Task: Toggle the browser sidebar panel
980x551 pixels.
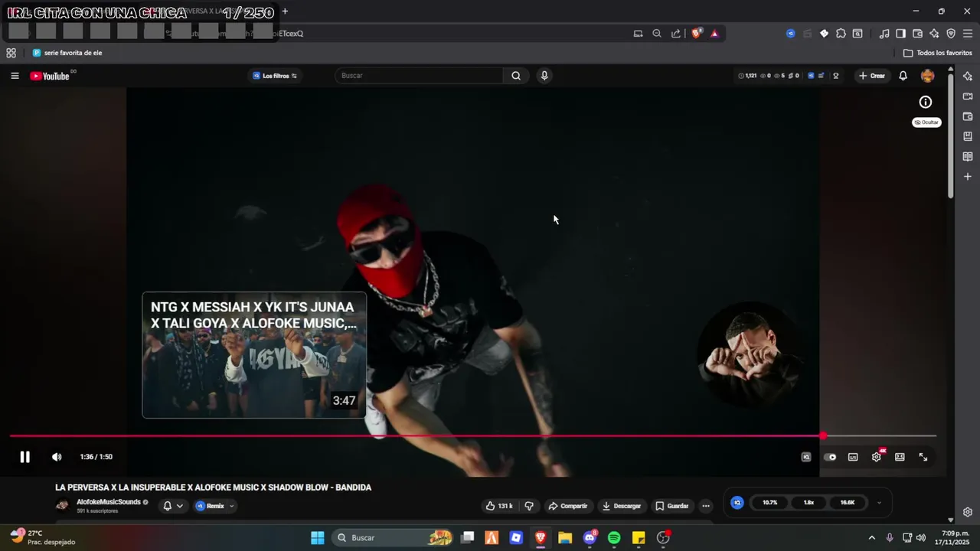Action: (901, 33)
